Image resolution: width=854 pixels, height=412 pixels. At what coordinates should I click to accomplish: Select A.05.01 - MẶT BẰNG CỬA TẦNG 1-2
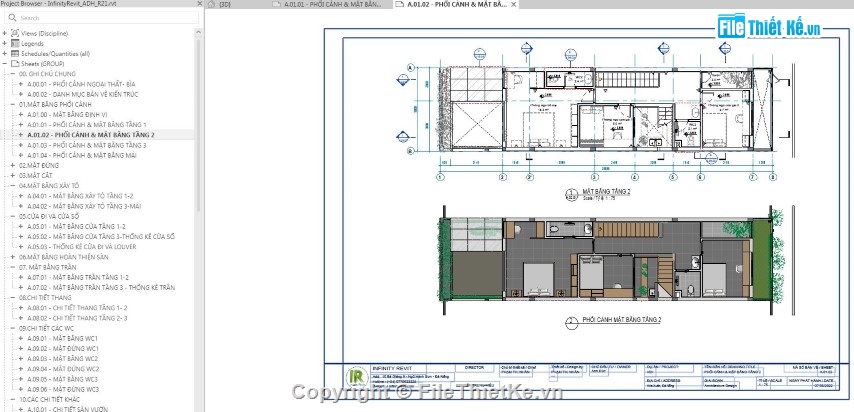pyautogui.click(x=76, y=227)
